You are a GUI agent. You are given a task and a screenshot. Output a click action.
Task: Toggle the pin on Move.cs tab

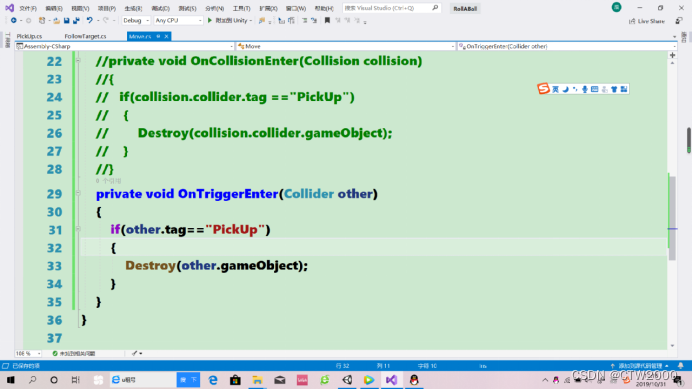pos(158,36)
